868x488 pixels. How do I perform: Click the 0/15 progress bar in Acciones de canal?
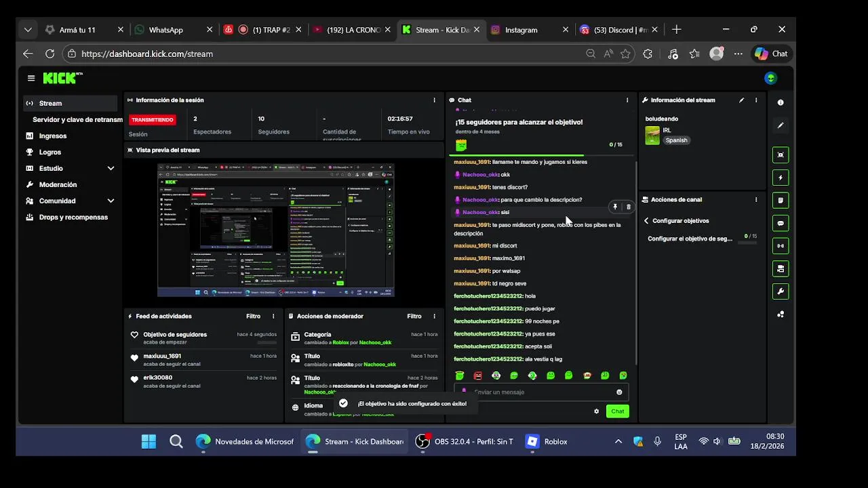tap(747, 242)
